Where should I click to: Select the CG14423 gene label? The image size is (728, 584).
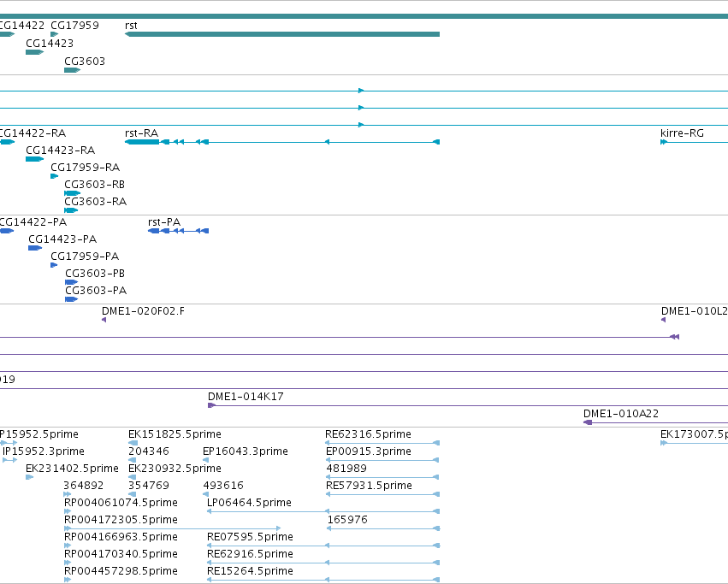(x=50, y=43)
